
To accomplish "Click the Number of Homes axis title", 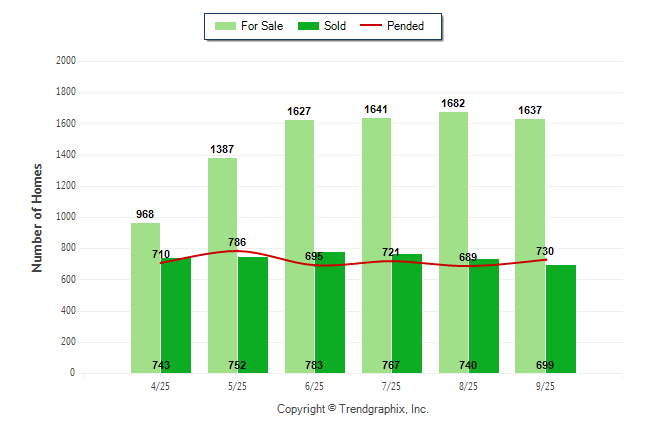I will pos(38,217).
